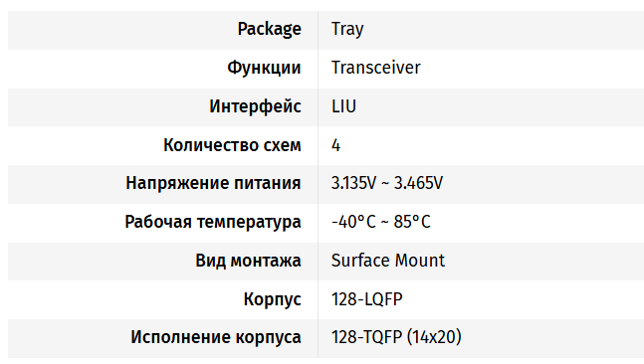This screenshot has width=644, height=364.
Task: Click the Корпус label
Action: click(x=273, y=299)
